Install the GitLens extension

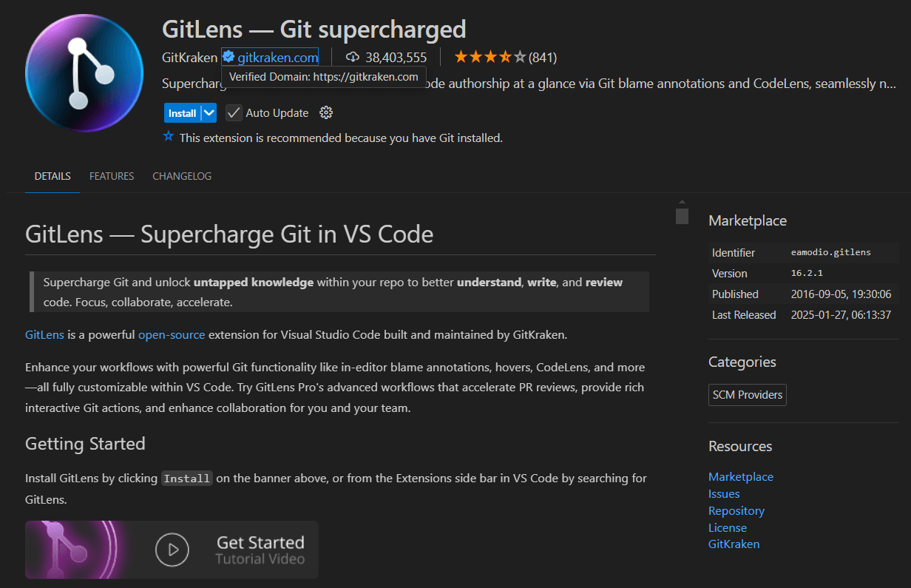click(183, 113)
